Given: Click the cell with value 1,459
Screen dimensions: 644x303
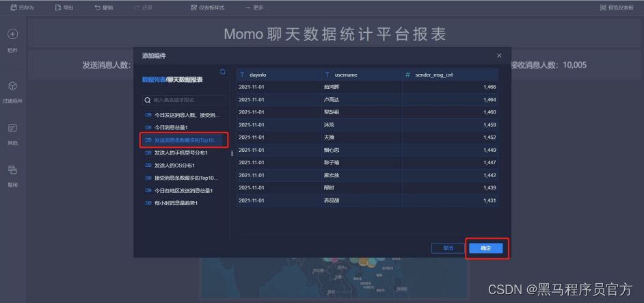Looking at the screenshot, I should (450, 125).
